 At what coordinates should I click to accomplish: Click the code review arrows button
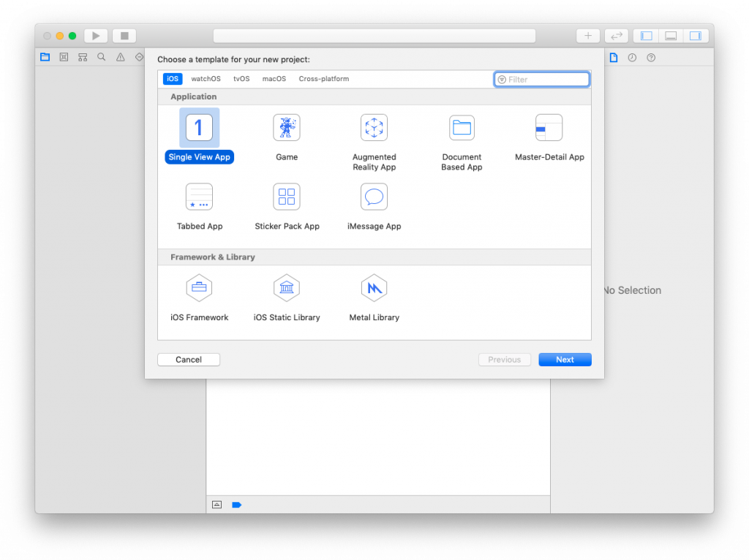[617, 36]
